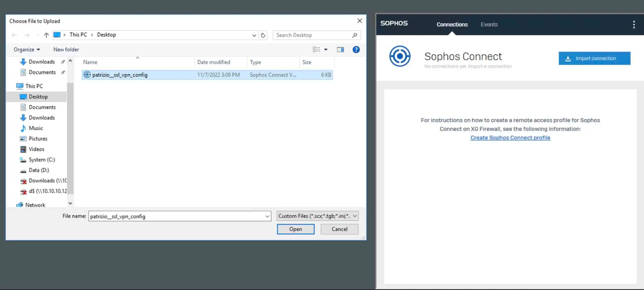Click the File name input field
The height and width of the screenshot is (290, 644).
[x=175, y=216]
